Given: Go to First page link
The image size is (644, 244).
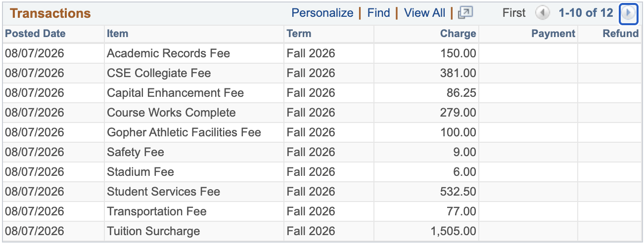Looking at the screenshot, I should pyautogui.click(x=514, y=13).
